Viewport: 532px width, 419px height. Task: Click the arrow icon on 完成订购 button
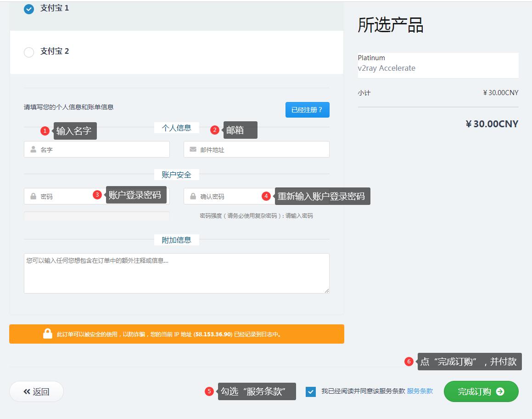pyautogui.click(x=500, y=391)
